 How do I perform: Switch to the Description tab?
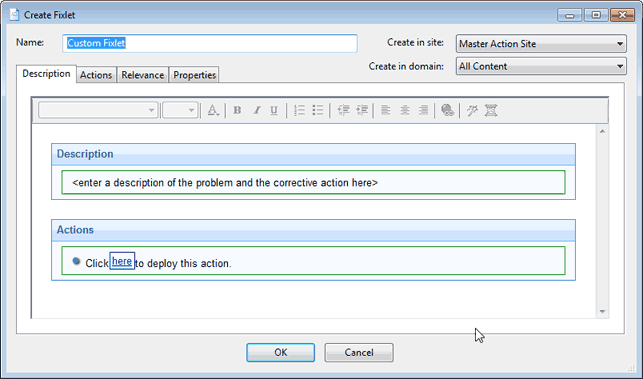click(46, 74)
